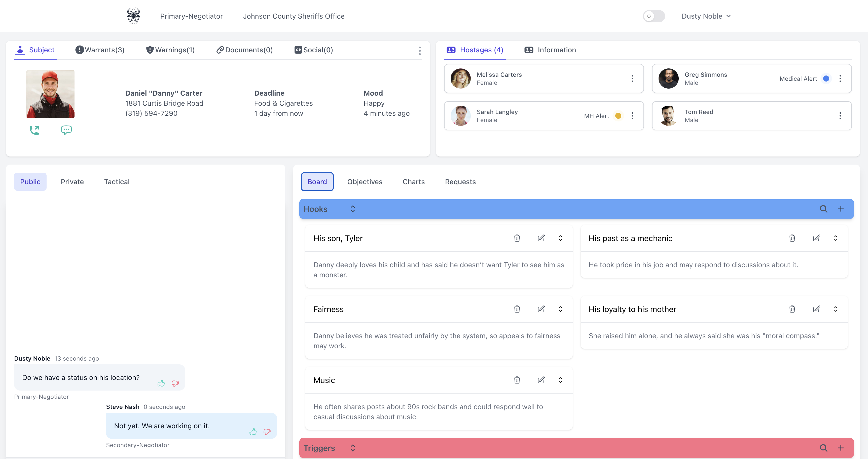
Task: Collapse the Music card
Action: 560,380
